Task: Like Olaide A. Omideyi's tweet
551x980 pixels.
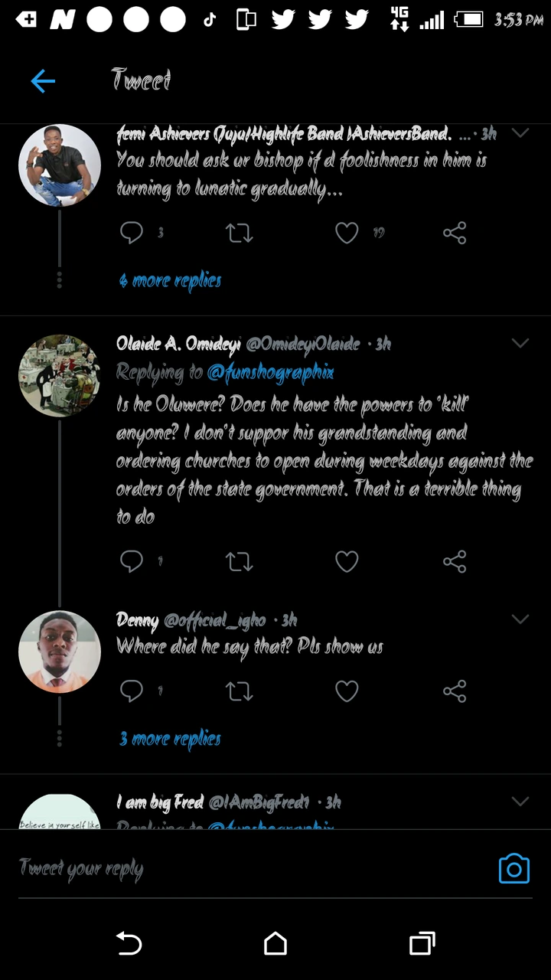Action: coord(347,562)
